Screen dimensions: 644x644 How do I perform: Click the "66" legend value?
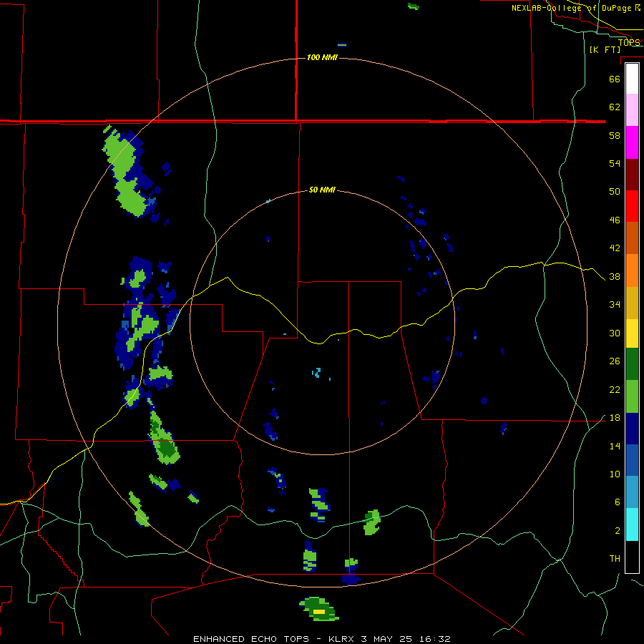coord(615,79)
